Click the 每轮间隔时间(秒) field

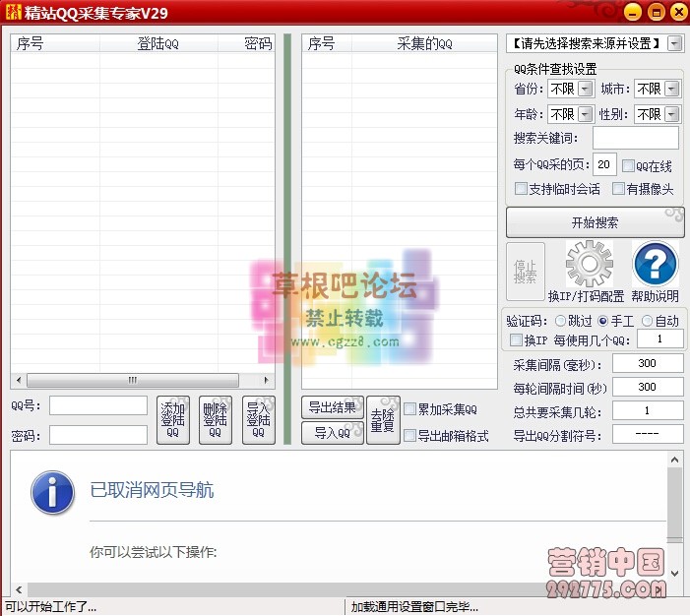pos(648,387)
